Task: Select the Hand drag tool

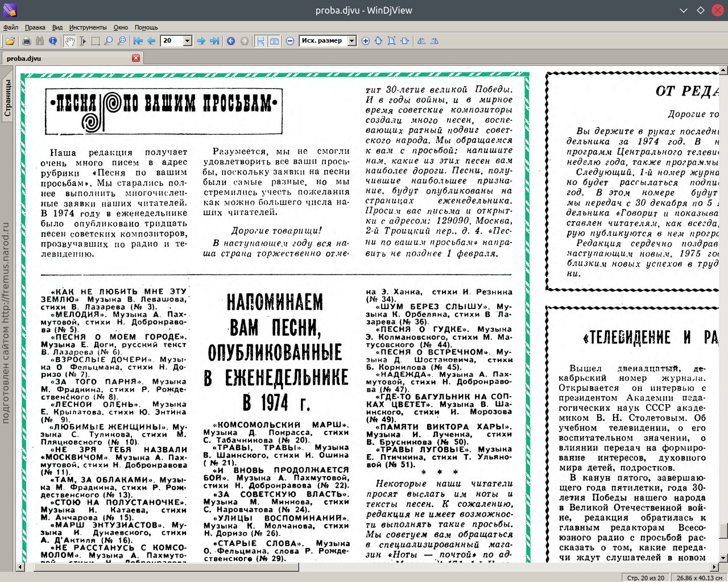Action: [x=69, y=41]
